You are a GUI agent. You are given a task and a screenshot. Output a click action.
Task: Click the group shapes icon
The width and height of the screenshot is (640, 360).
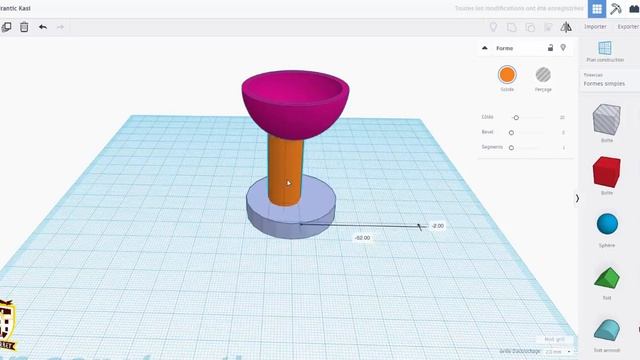pyautogui.click(x=511, y=27)
